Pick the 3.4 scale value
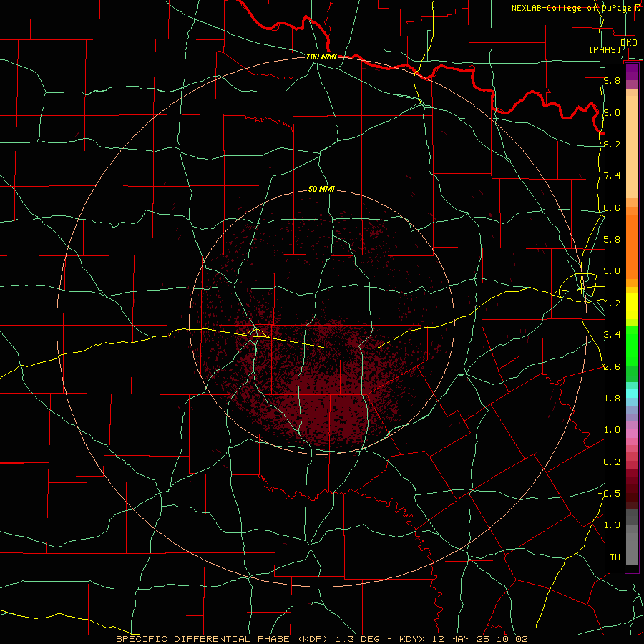The image size is (644, 644). pyautogui.click(x=612, y=335)
